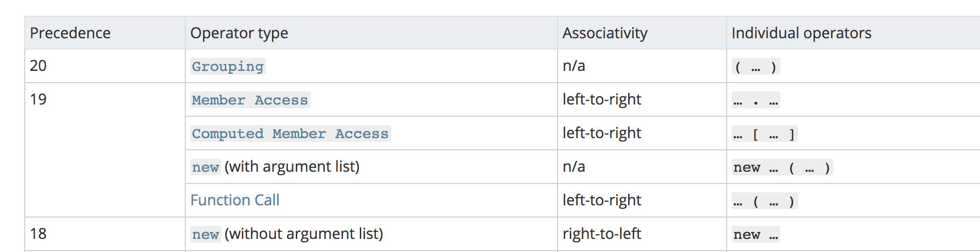Click the dot operator code snippet
The width and height of the screenshot is (980, 252).
point(756,101)
